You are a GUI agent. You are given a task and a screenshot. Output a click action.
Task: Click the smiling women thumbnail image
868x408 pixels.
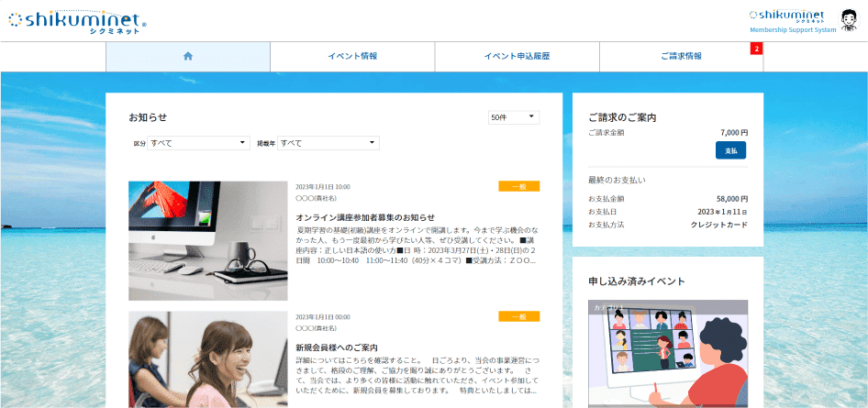[x=208, y=359]
